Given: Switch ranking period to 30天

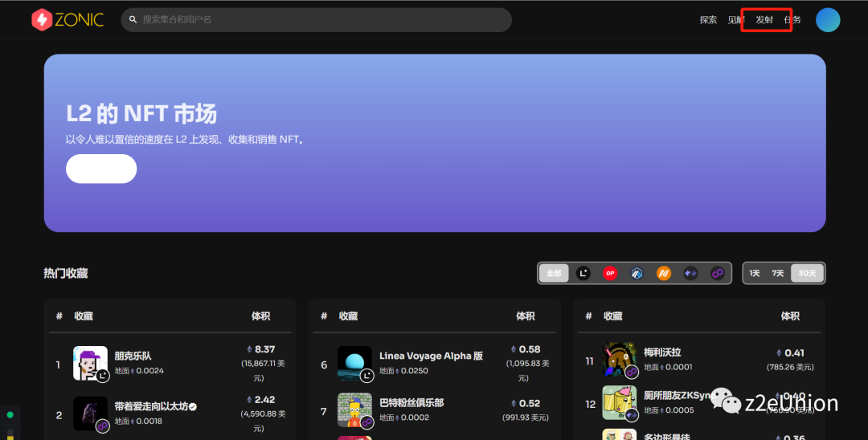Looking at the screenshot, I should (807, 273).
